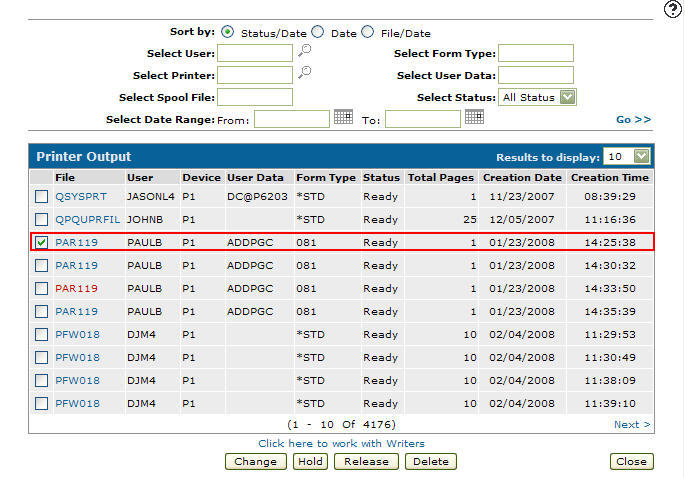This screenshot has width=685, height=478.
Task: Click the Go >> link
Action: tap(633, 119)
